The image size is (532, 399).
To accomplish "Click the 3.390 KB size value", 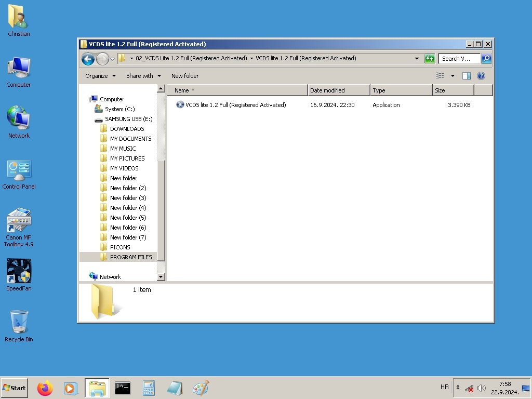I will (x=459, y=105).
